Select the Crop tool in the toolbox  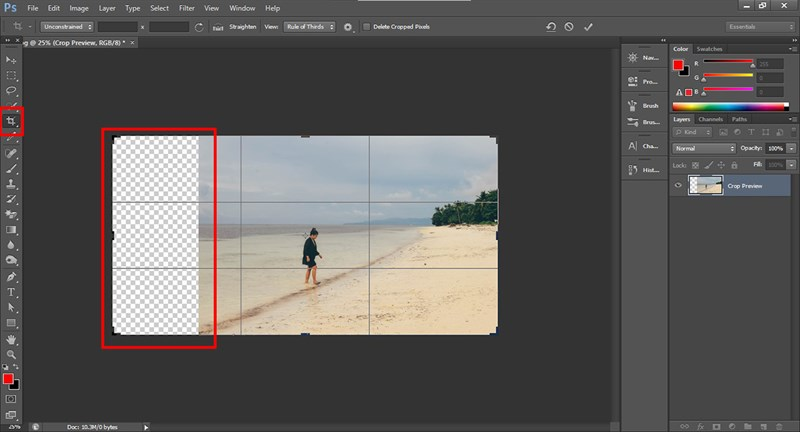[x=12, y=122]
